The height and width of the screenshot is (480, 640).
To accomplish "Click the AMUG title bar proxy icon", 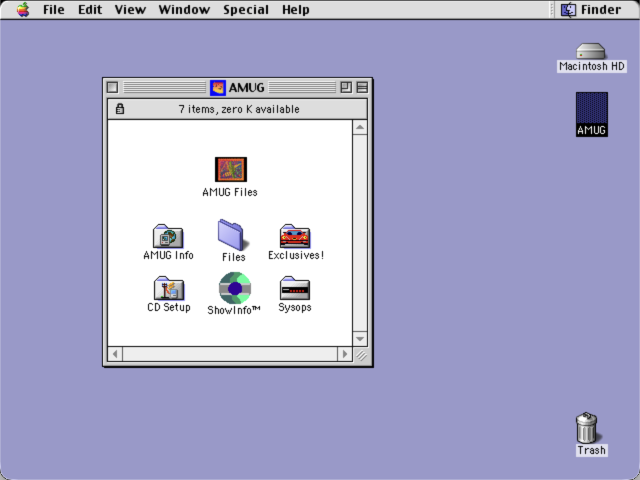I will point(218,87).
